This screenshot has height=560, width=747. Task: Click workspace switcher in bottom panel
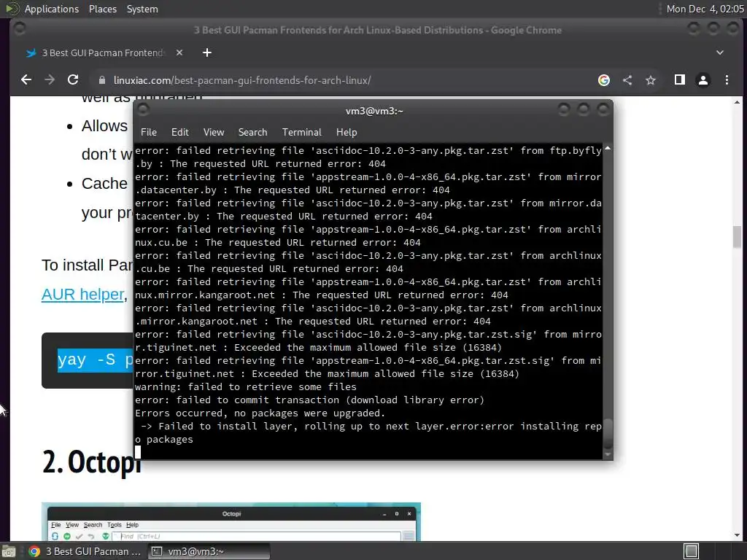(x=692, y=551)
